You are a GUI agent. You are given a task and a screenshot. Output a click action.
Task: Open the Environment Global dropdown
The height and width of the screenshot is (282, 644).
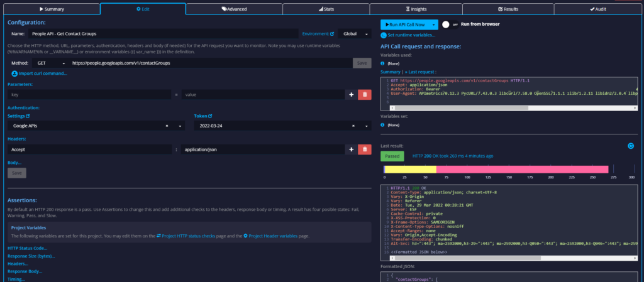(x=355, y=34)
